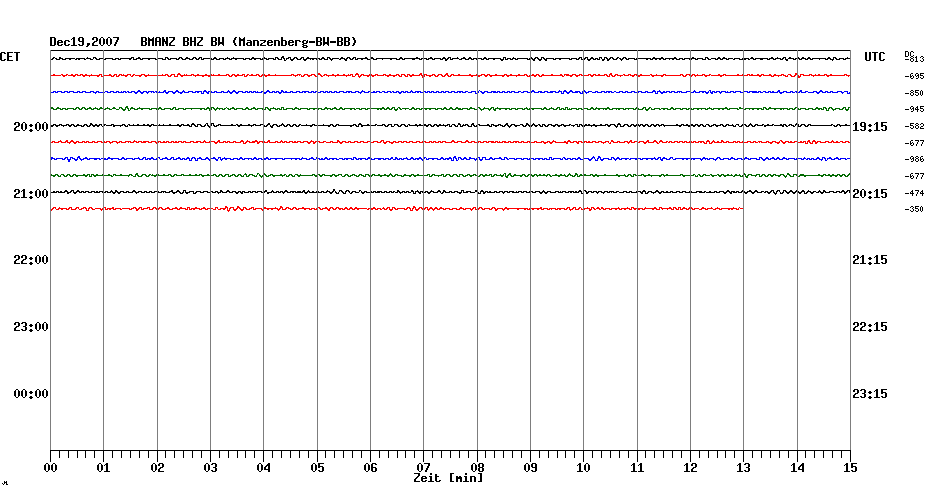Click the blue trace with DC value -850
The width and height of the screenshot is (930, 494).
pyautogui.click(x=450, y=92)
